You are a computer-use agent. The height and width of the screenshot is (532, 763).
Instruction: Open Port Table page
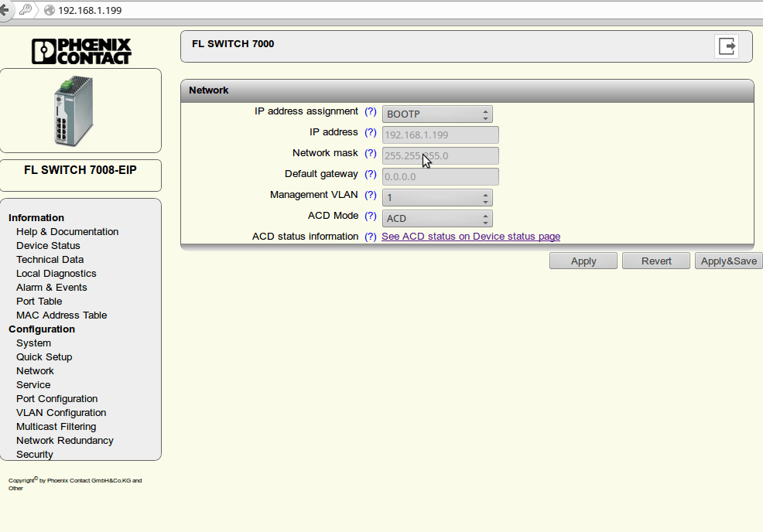click(x=39, y=302)
